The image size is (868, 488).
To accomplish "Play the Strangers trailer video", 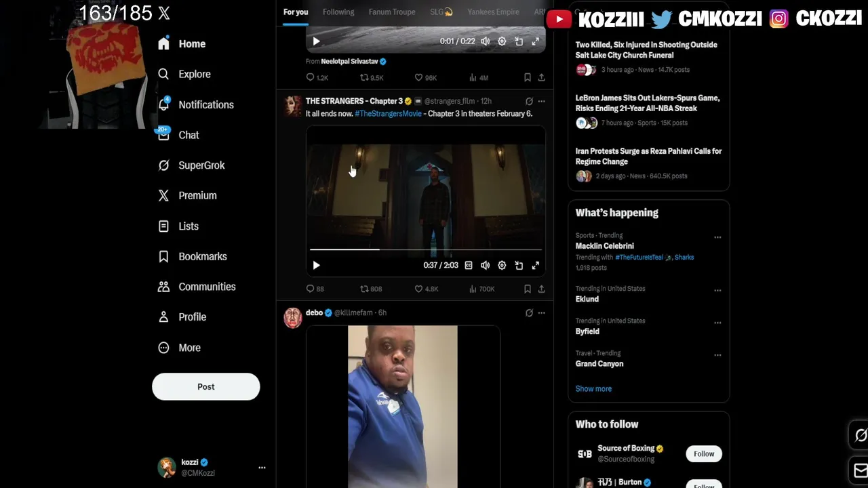I will pyautogui.click(x=316, y=266).
